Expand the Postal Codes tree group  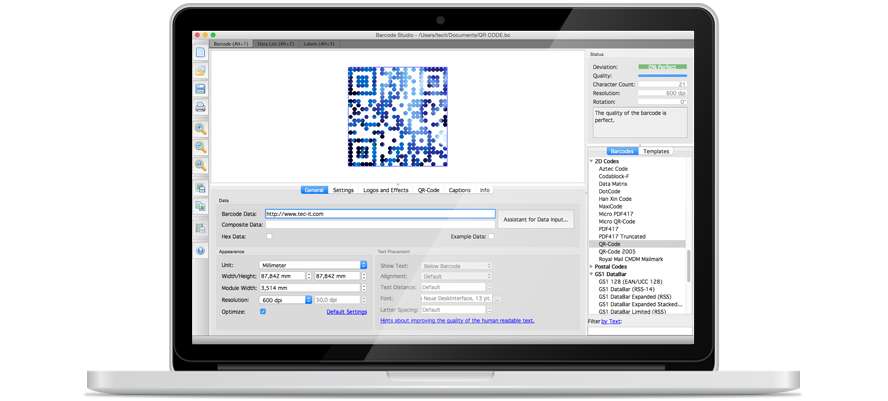coord(591,267)
